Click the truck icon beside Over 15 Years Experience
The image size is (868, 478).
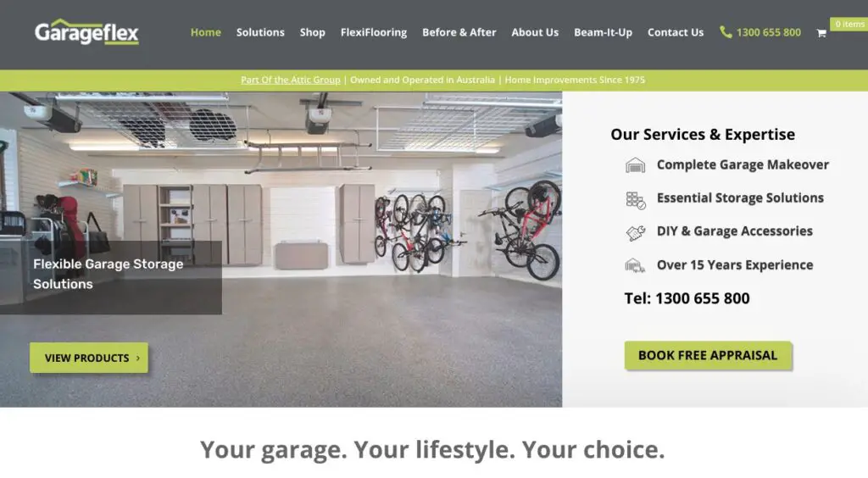pyautogui.click(x=635, y=265)
